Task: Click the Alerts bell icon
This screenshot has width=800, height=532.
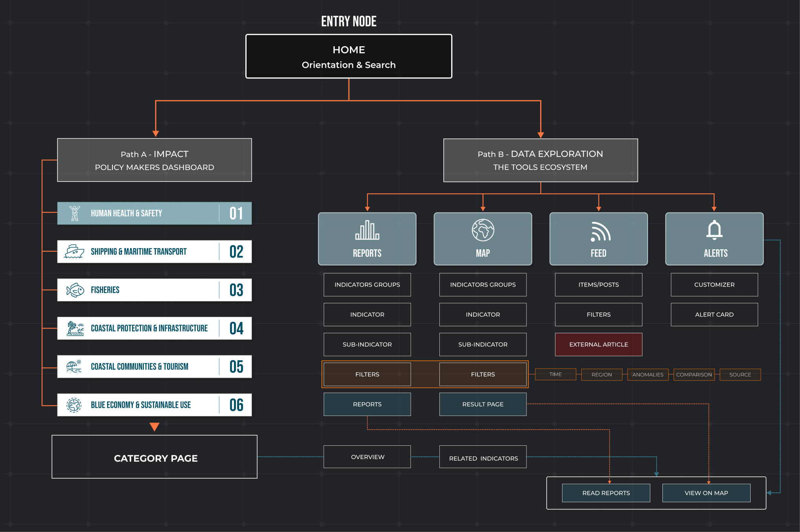Action: point(715,230)
